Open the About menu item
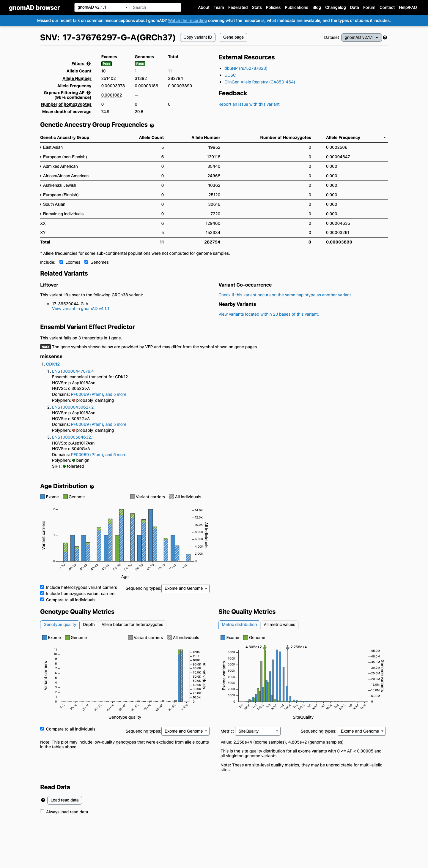This screenshot has height=868, width=428. [x=203, y=7]
